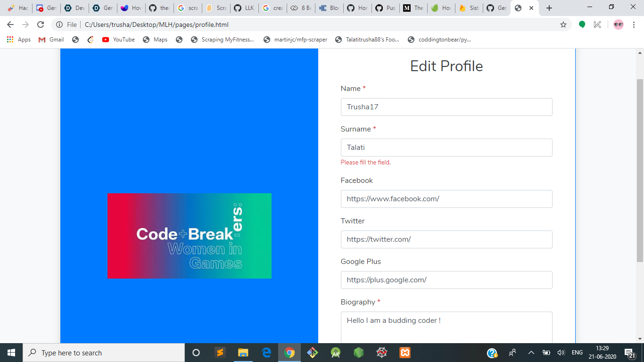
Task: Open the YouTube bookmark
Action: click(x=118, y=40)
